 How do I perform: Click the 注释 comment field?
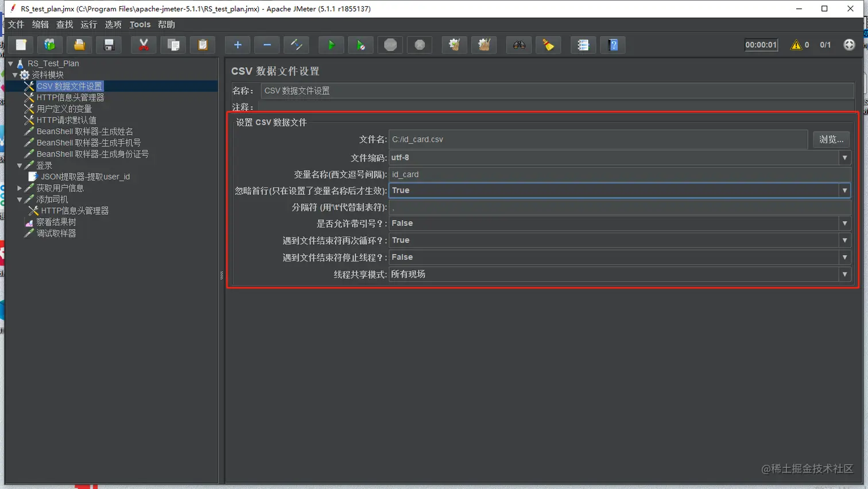tap(557, 107)
